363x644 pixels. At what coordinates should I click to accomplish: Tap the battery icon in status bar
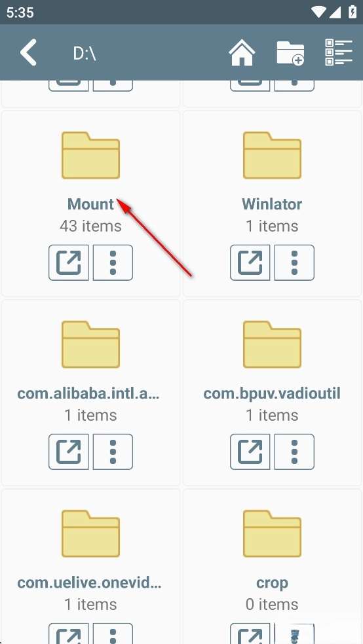[353, 12]
